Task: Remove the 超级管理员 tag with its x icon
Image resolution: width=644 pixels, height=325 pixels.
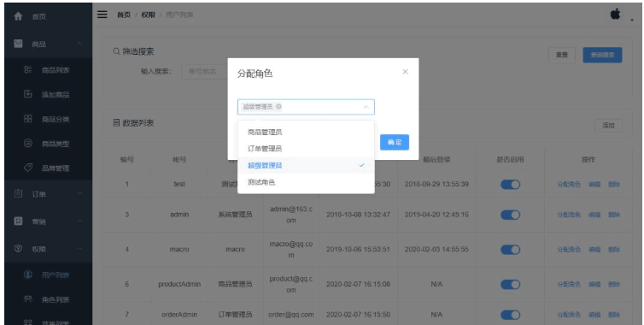Action: pos(278,107)
